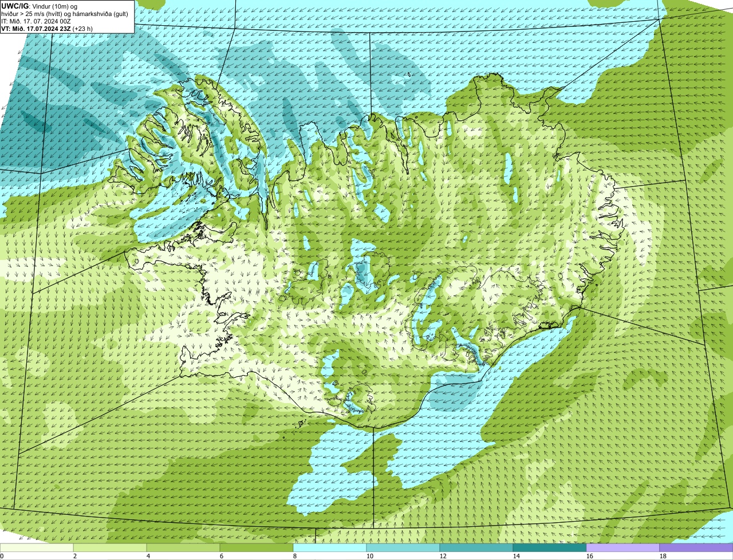
Task: Click the title line 'UWC/IG: Vindur (10m) og'
Action: pos(40,6)
